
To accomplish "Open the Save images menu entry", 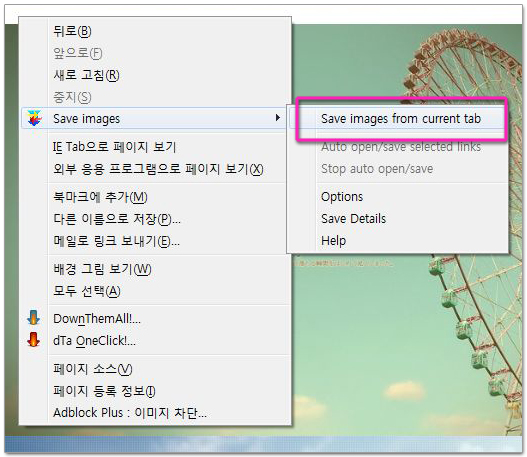I will (155, 118).
